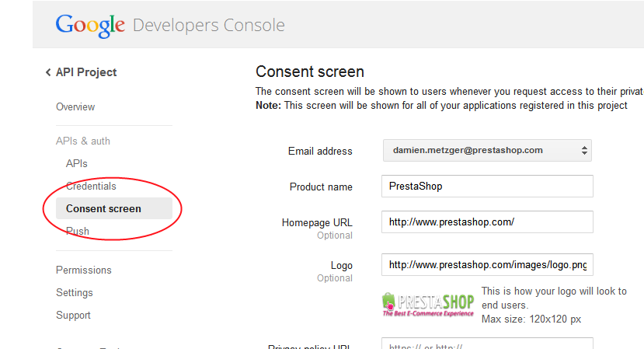Click the Product name field
This screenshot has width=644, height=349.
[487, 187]
